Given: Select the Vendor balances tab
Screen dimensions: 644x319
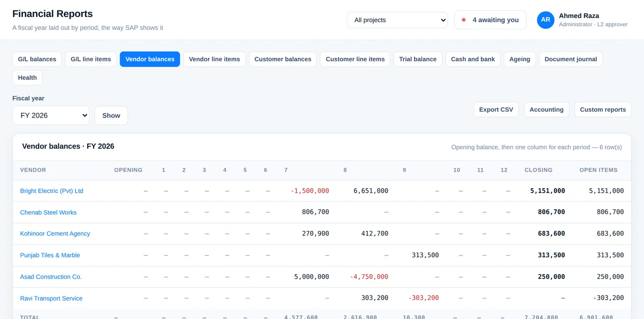Looking at the screenshot, I should [150, 59].
